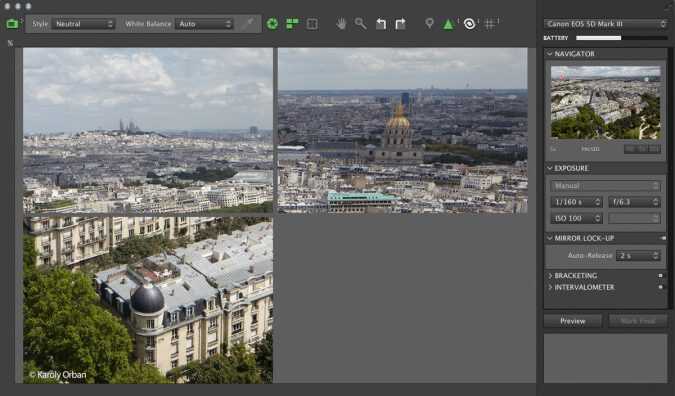Click the empty field beside ISO 100
This screenshot has width=675, height=396.
coord(634,218)
